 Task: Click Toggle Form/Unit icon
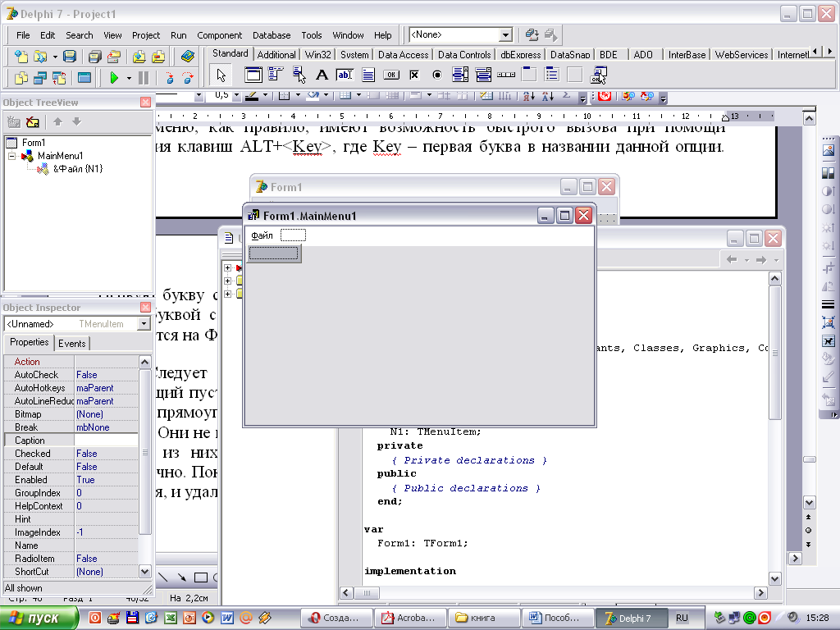tap(59, 78)
